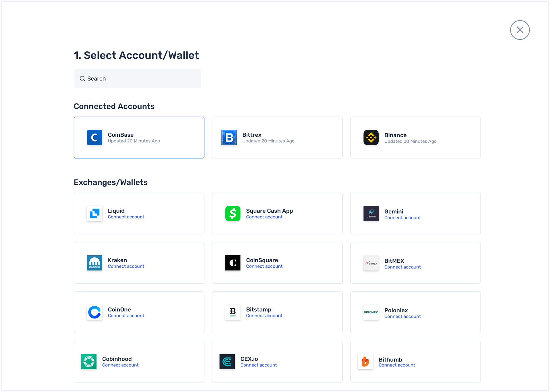Select the Binance name label
The height and width of the screenshot is (392, 550).
click(x=395, y=135)
